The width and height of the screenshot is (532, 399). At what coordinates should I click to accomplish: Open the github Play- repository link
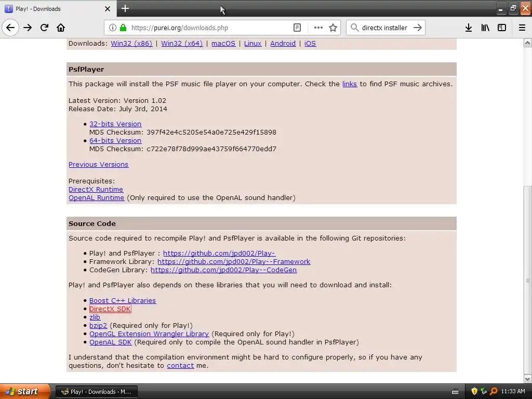pos(219,253)
